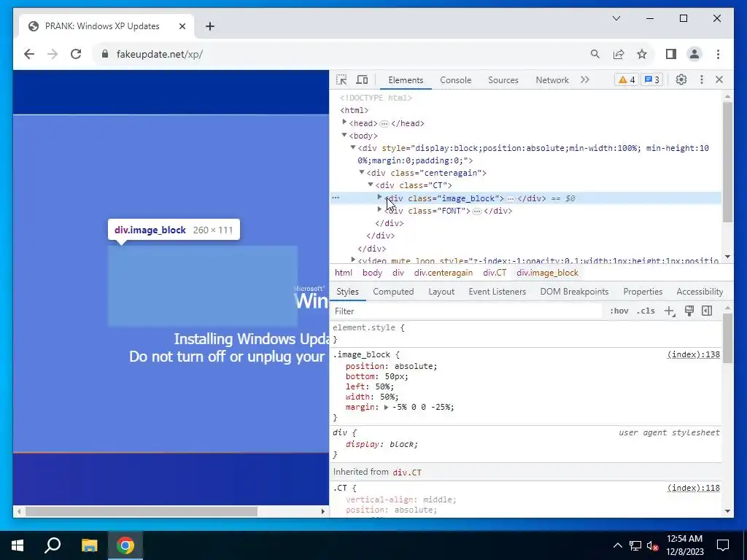Viewport: 747px width, 560px height.
Task: Toggle the :hov element state button
Action: (x=619, y=311)
